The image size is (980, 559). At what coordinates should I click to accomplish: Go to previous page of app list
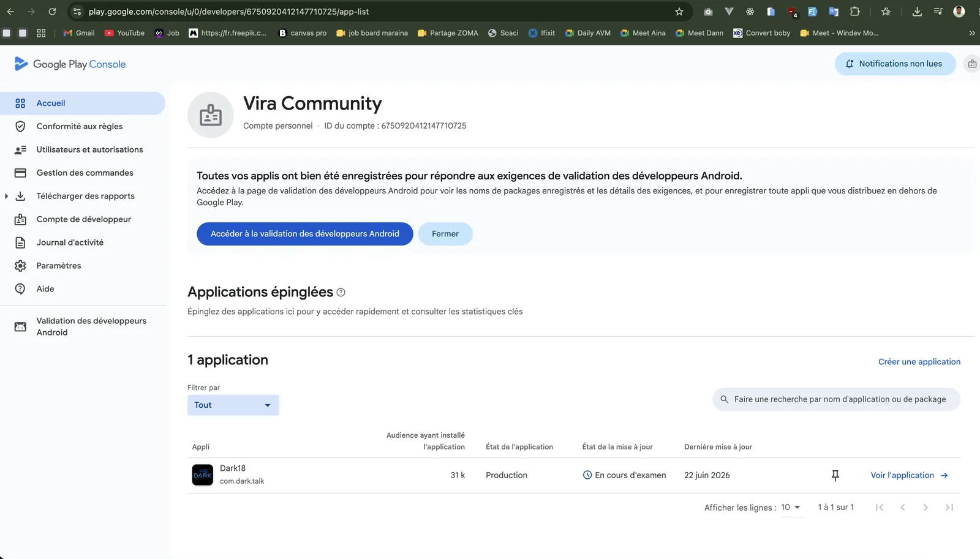tap(903, 508)
